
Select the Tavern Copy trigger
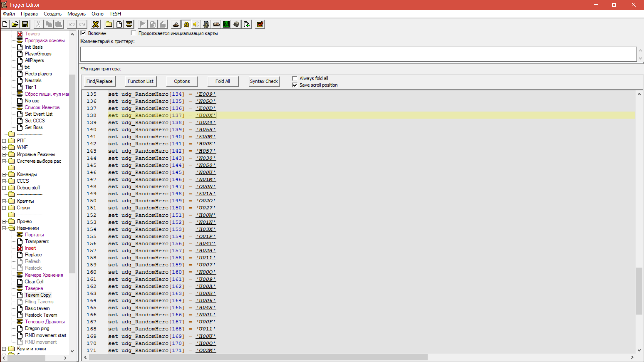(x=38, y=295)
